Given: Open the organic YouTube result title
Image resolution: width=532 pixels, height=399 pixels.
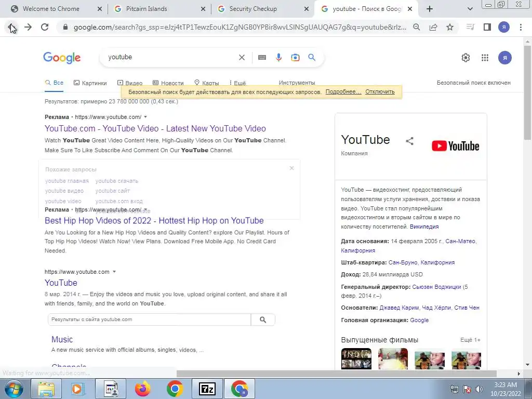Looking at the screenshot, I should click(61, 283).
